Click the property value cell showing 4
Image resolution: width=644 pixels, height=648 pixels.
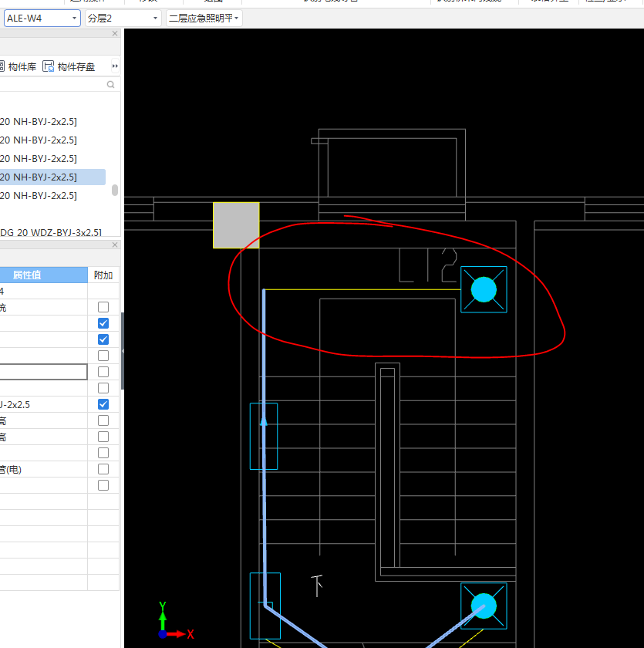[x=43, y=291]
